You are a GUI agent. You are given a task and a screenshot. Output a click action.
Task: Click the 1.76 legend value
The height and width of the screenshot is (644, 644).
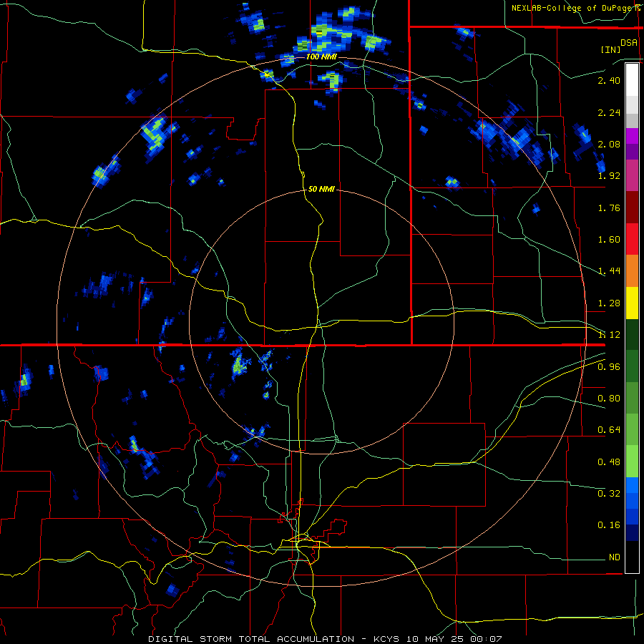(x=609, y=208)
